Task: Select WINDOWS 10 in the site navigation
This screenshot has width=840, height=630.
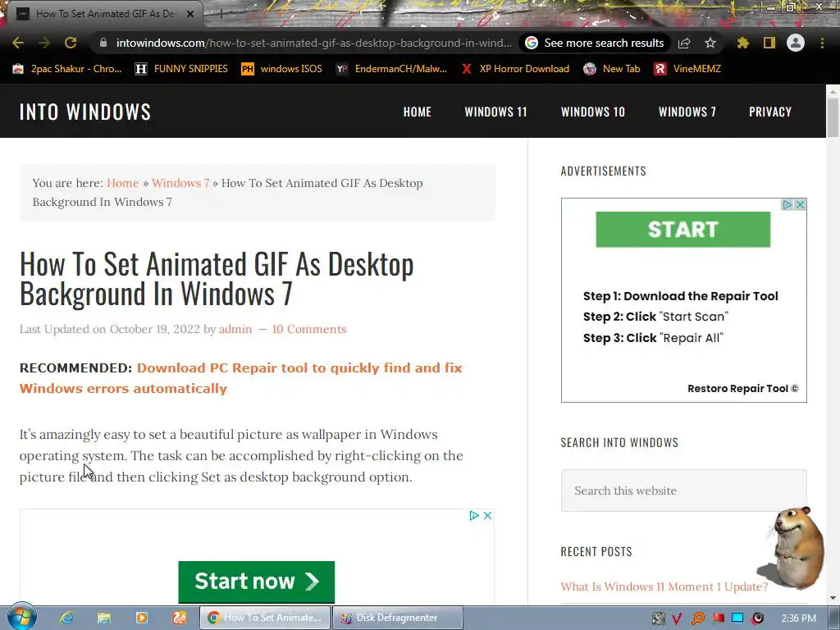Action: pos(593,112)
